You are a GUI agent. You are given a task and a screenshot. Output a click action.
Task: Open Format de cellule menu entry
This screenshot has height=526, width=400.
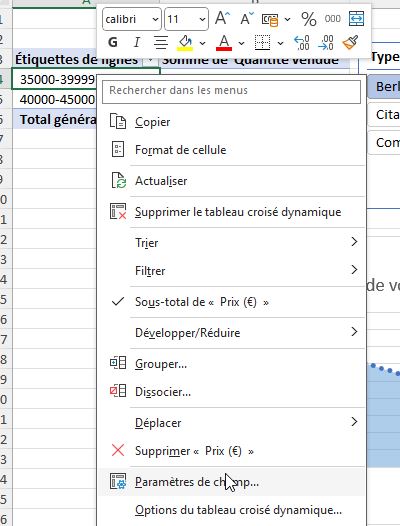tap(232, 150)
